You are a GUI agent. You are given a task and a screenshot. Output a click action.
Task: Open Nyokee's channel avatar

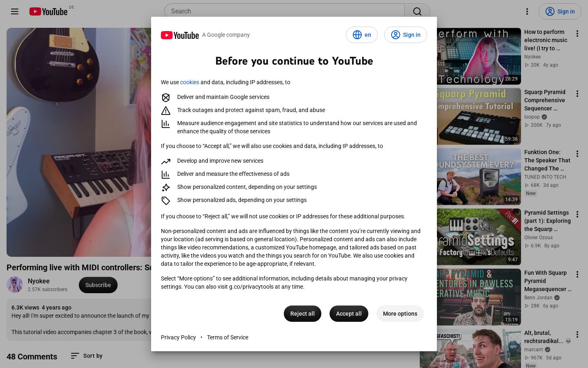(15, 285)
